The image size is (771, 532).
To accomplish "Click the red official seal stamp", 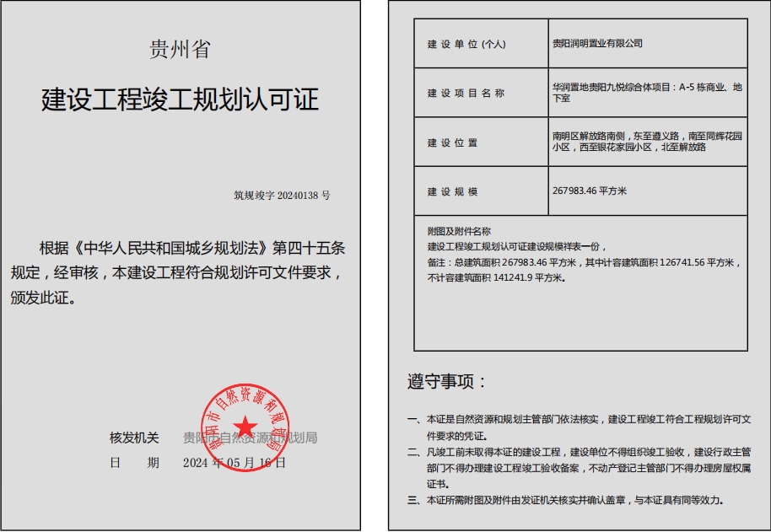I will click(245, 427).
